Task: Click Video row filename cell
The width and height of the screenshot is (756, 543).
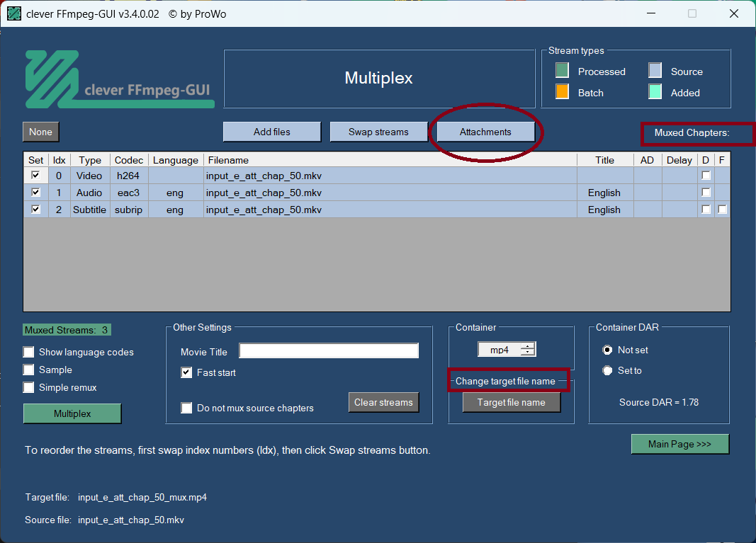Action: pos(390,176)
